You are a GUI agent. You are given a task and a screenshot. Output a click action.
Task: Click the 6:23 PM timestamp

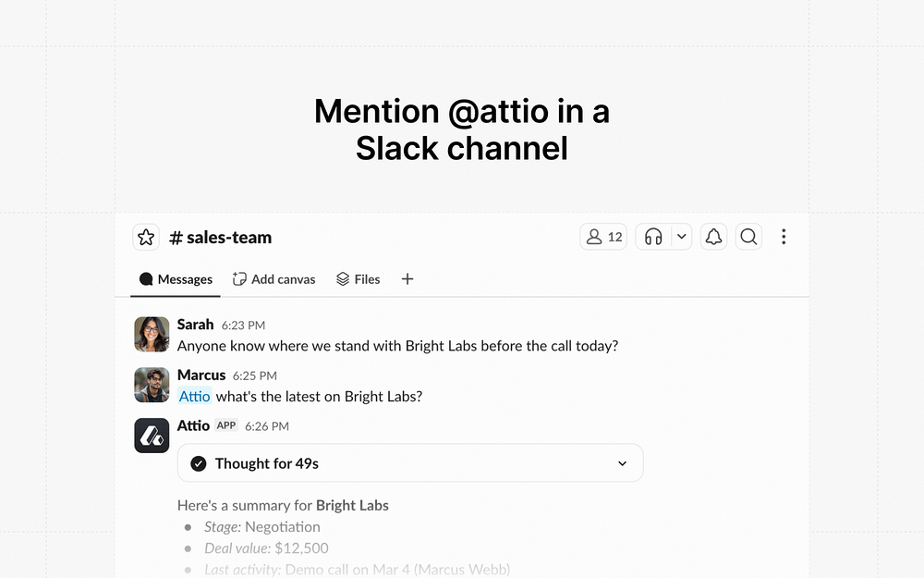(243, 326)
